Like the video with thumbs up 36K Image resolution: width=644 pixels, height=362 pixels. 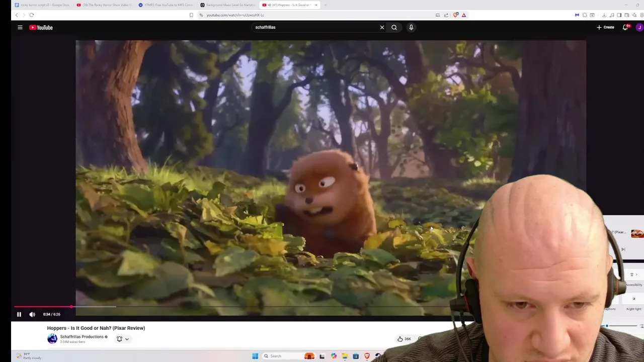(404, 339)
